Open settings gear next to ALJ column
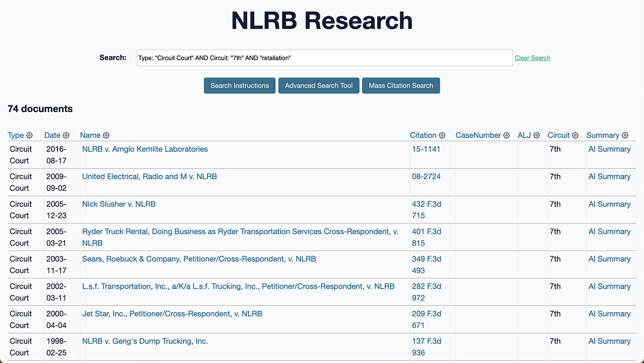644x363 pixels. point(537,135)
